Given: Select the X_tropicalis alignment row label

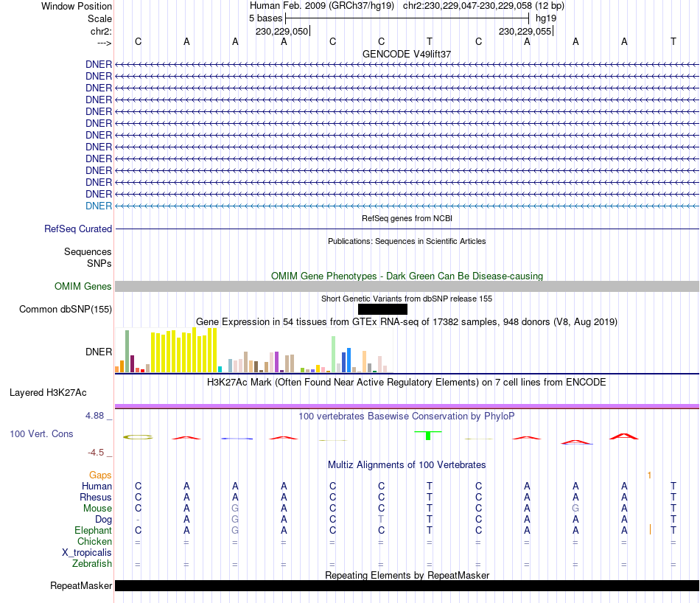Looking at the screenshot, I should pyautogui.click(x=87, y=553).
